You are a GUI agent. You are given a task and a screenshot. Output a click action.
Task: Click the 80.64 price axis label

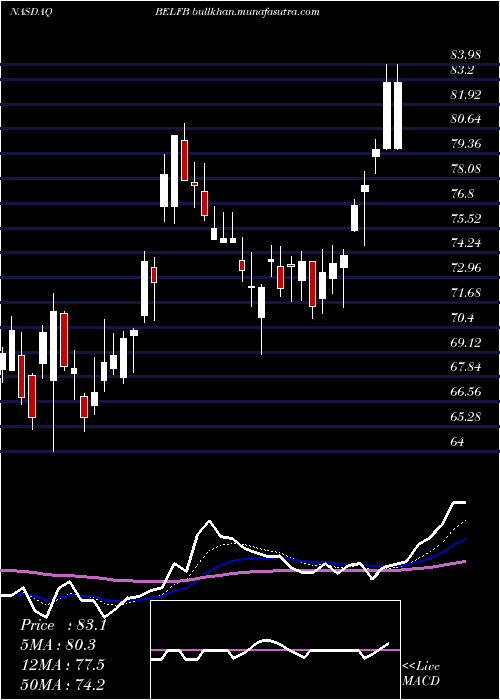pyautogui.click(x=466, y=119)
